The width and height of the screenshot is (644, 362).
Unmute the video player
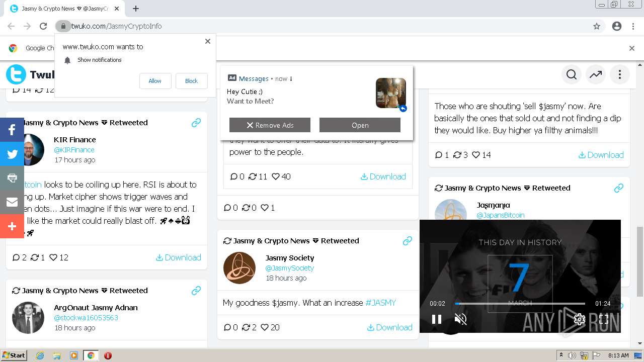(460, 319)
